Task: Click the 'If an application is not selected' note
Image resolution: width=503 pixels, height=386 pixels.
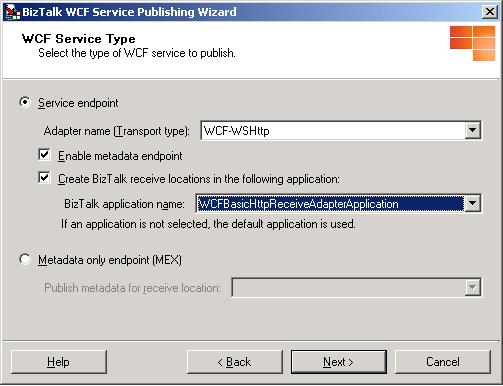Action: (208, 224)
